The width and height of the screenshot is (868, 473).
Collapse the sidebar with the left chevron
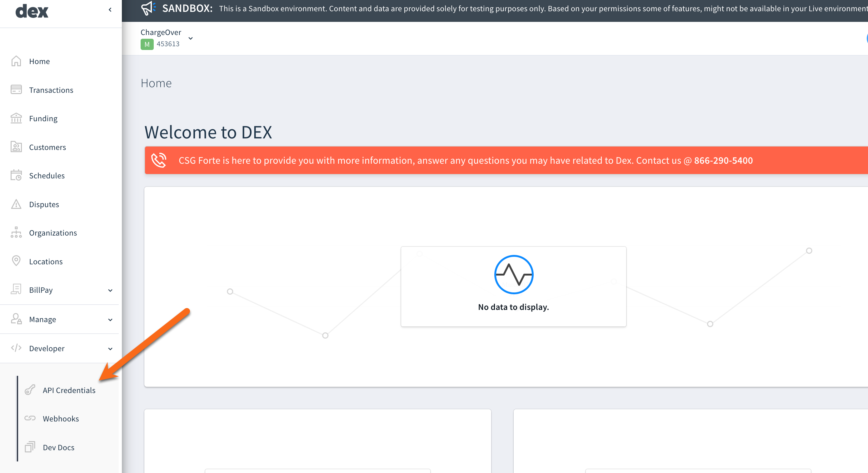(110, 10)
